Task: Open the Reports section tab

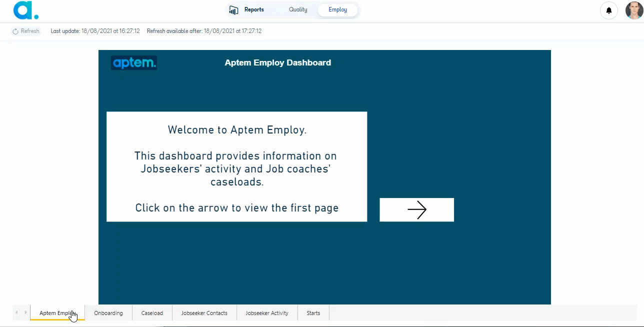Action: pyautogui.click(x=247, y=10)
